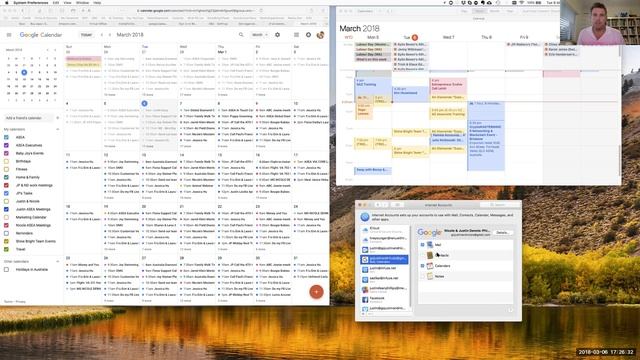
Task: Go to previous month in mini calendar
Action: tap(47, 50)
